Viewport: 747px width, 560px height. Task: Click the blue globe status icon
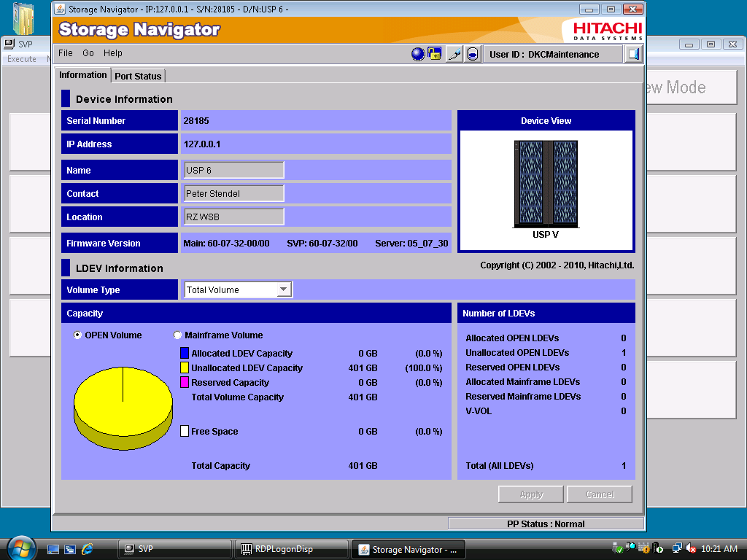click(418, 54)
